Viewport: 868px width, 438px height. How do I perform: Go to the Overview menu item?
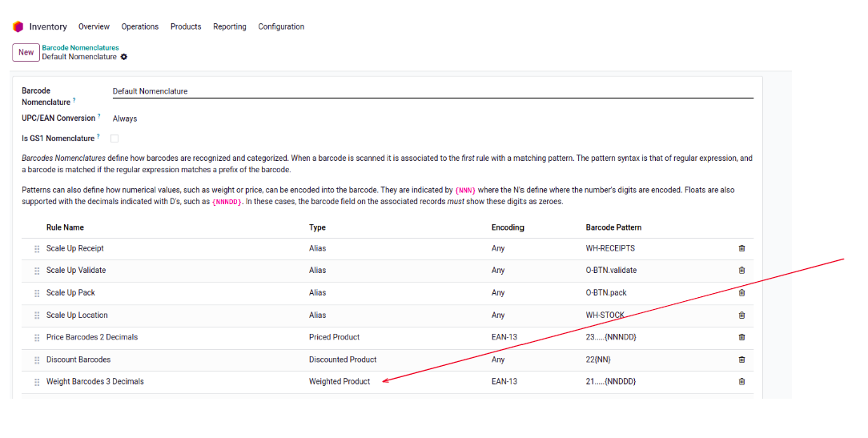tap(94, 26)
